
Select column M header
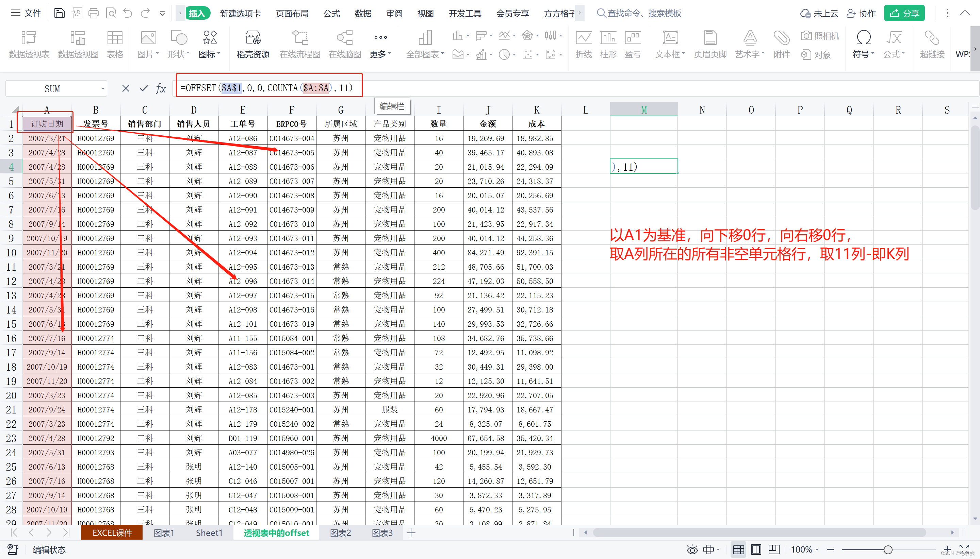644,110
